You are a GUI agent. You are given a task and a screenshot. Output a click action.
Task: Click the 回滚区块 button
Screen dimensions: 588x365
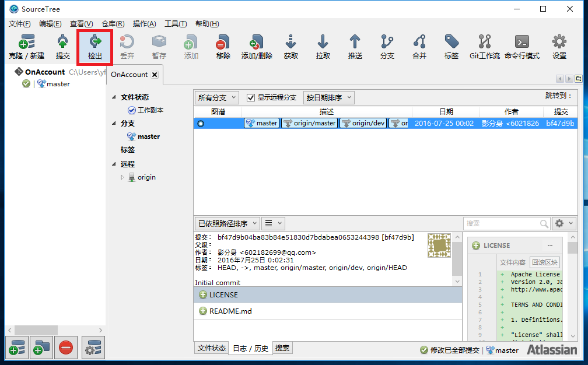tap(545, 262)
